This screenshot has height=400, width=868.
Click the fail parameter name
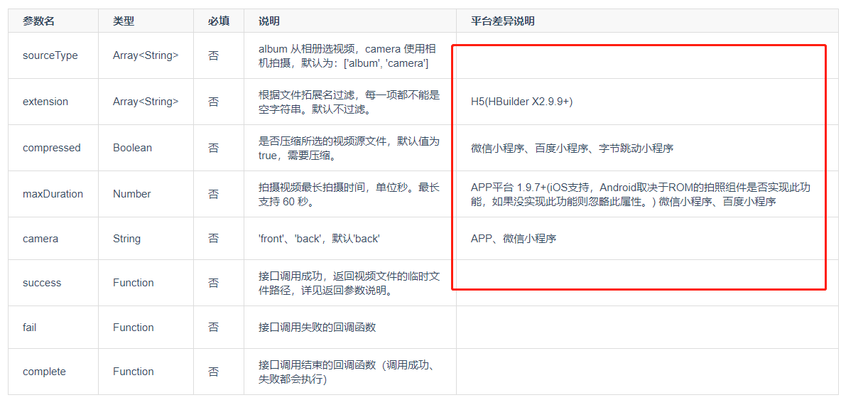tap(30, 328)
